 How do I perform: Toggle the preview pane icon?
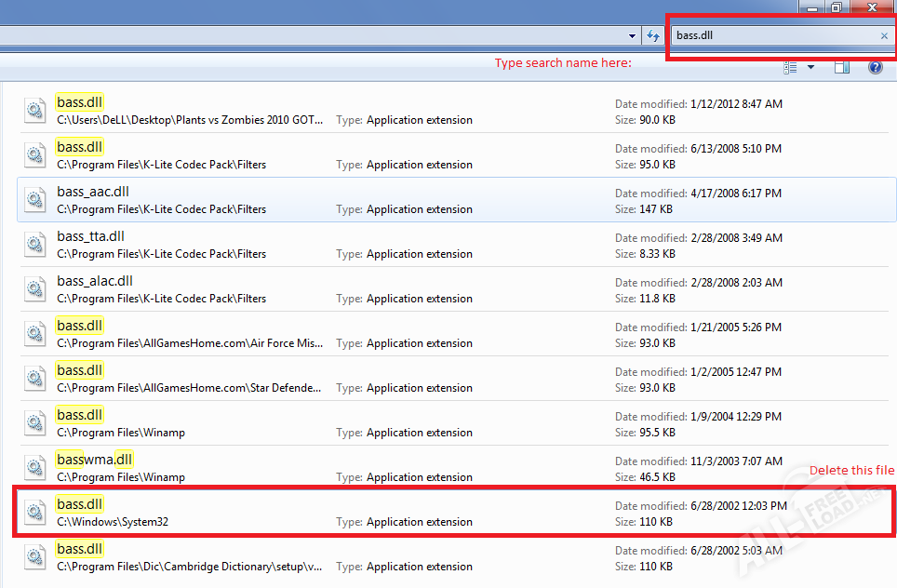pos(841,68)
